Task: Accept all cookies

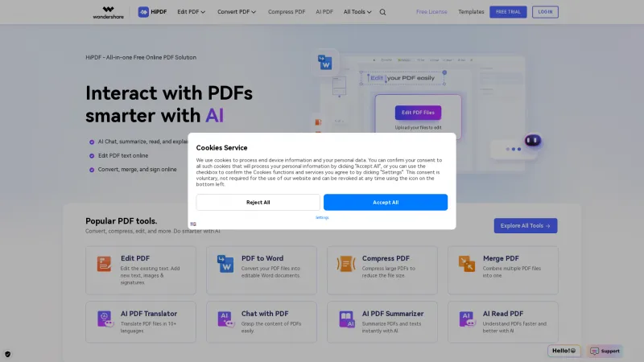Action: [386, 203]
